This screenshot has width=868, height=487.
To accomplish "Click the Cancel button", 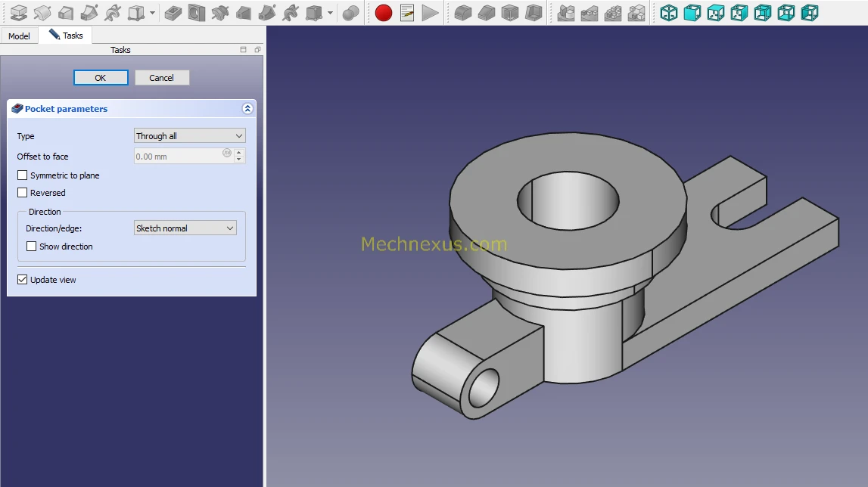I will click(x=162, y=78).
